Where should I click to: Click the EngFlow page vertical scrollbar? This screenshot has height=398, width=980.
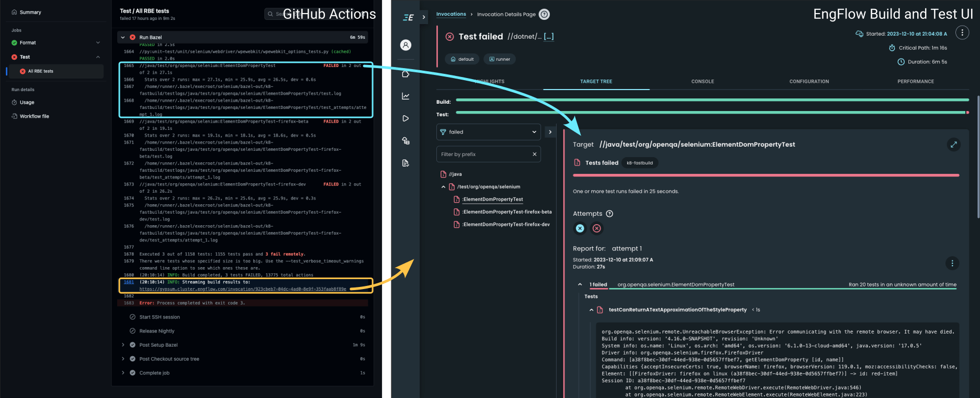[x=978, y=157]
